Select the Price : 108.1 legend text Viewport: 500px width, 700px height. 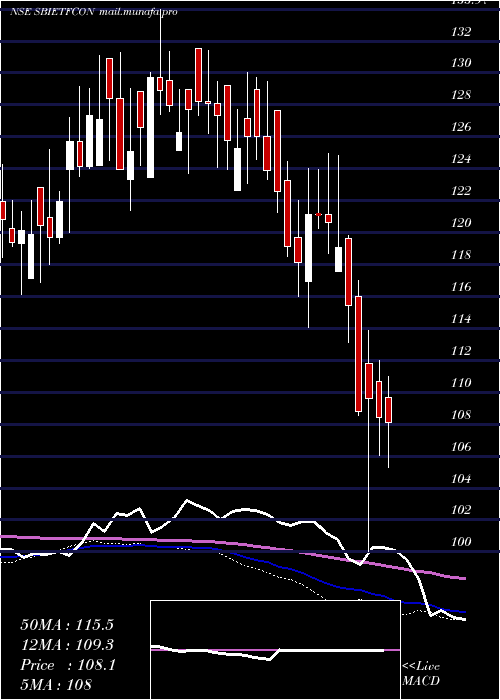68,665
